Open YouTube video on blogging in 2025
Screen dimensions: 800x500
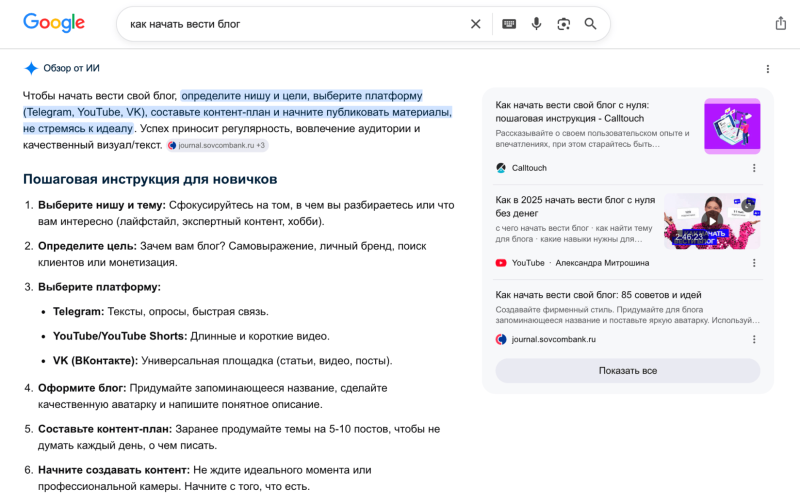point(575,207)
